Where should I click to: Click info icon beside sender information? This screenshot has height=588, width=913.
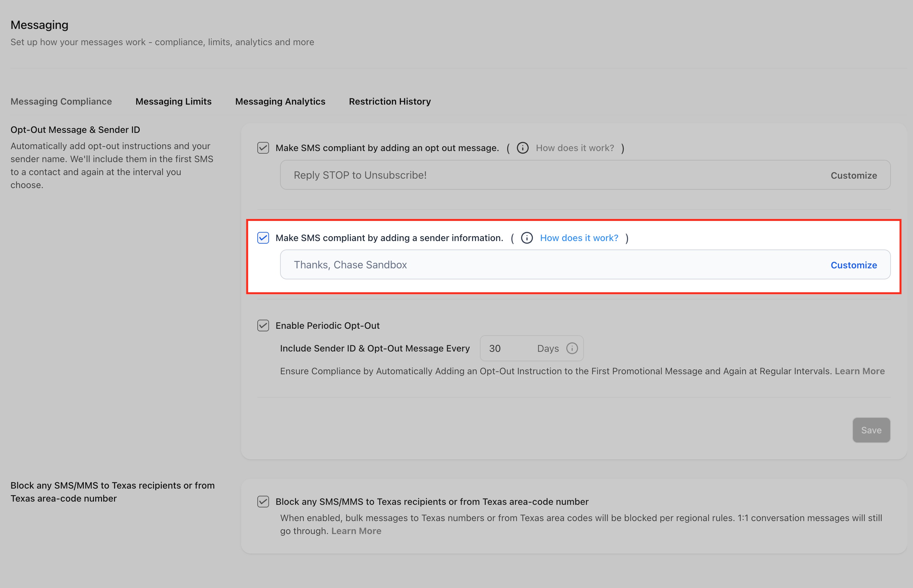point(527,238)
